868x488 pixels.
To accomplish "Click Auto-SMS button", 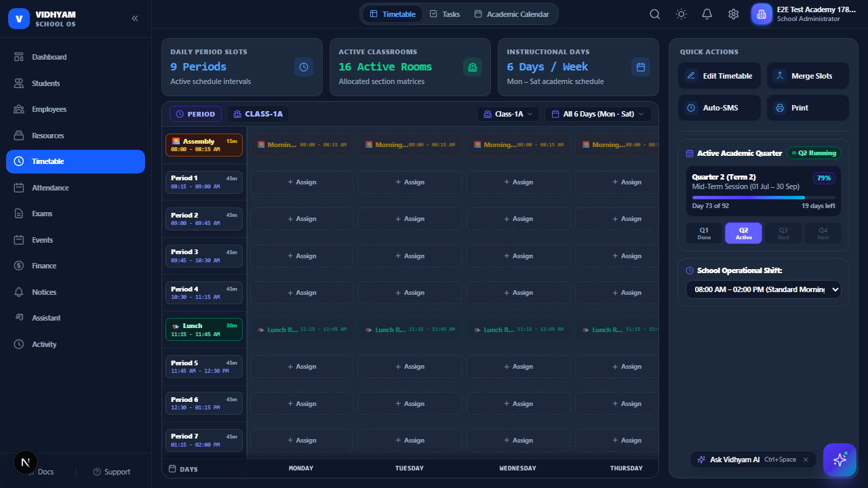I will coord(719,108).
